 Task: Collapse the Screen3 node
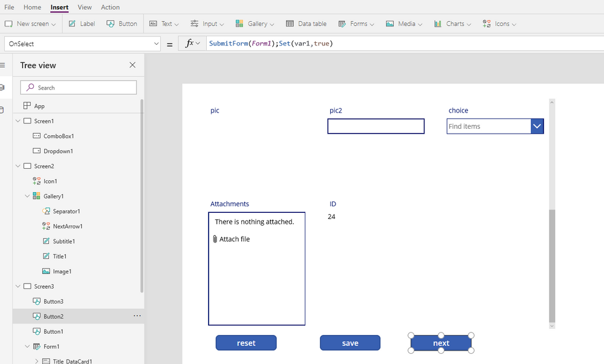pyautogui.click(x=18, y=286)
